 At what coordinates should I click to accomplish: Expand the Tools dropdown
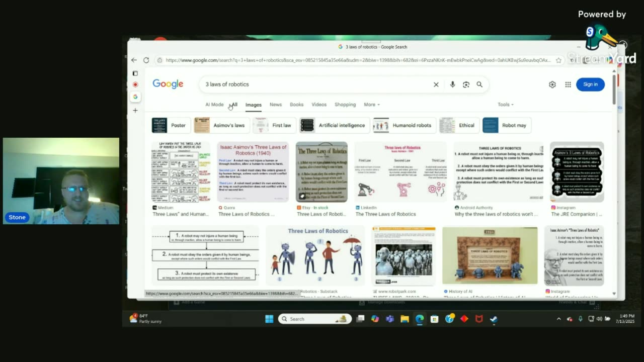506,105
